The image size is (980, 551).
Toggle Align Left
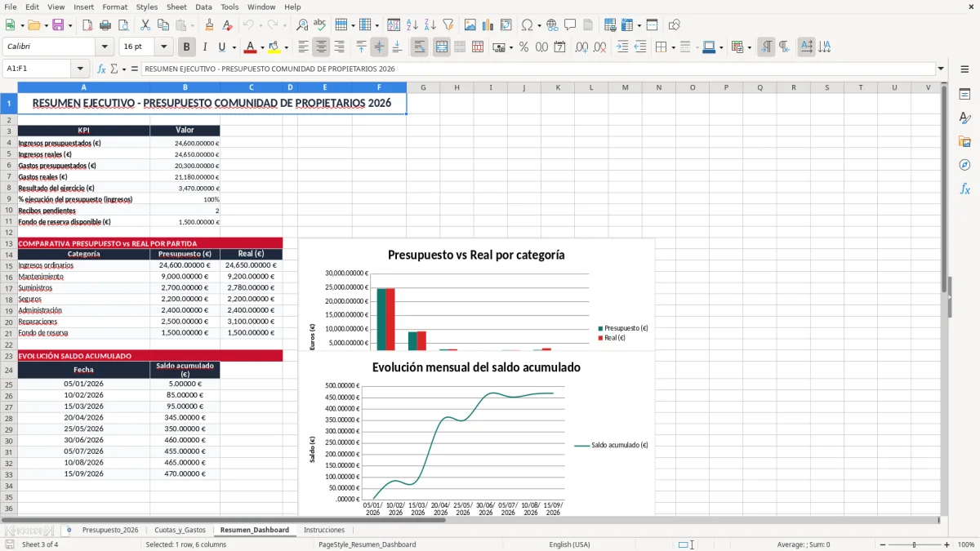pos(303,47)
